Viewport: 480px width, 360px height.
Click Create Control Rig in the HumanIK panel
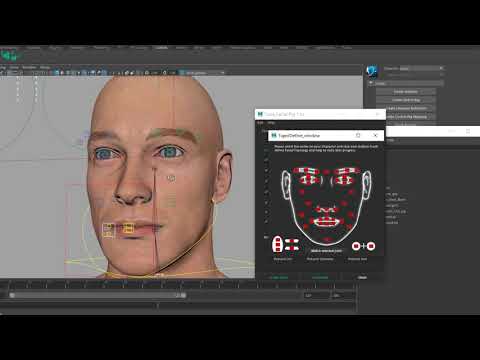(406, 100)
